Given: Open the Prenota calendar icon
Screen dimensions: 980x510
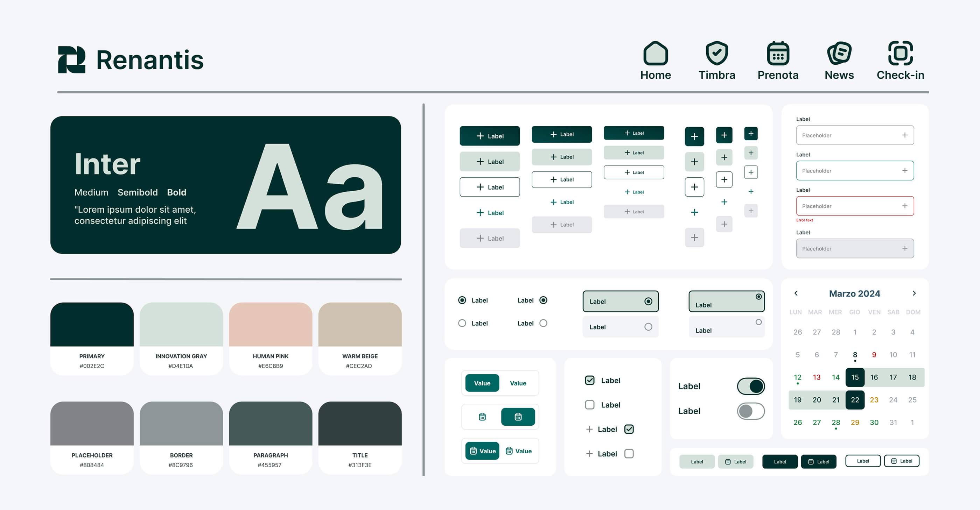Looking at the screenshot, I should (x=778, y=53).
